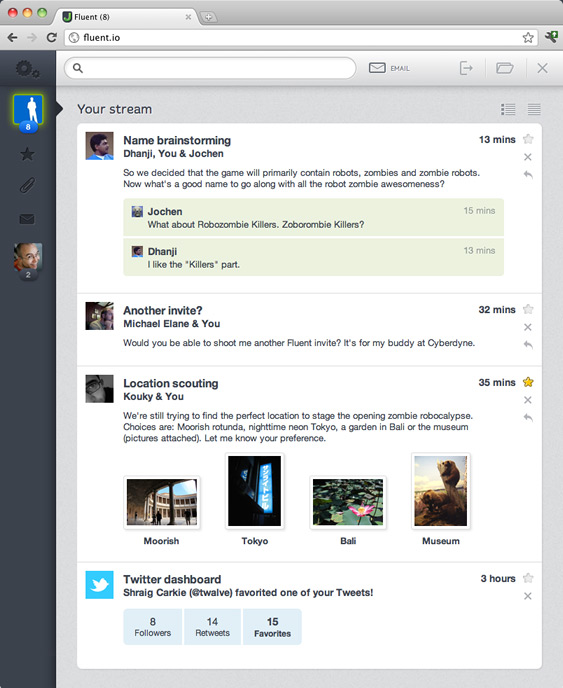Dismiss the Name brainstorming conversation
The image size is (563, 688).
(x=528, y=157)
